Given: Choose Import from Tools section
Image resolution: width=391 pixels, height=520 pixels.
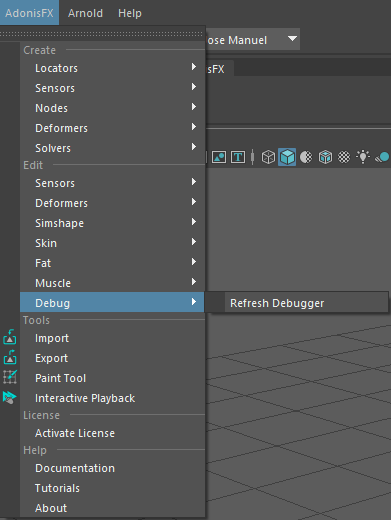Looking at the screenshot, I should [x=112, y=338].
